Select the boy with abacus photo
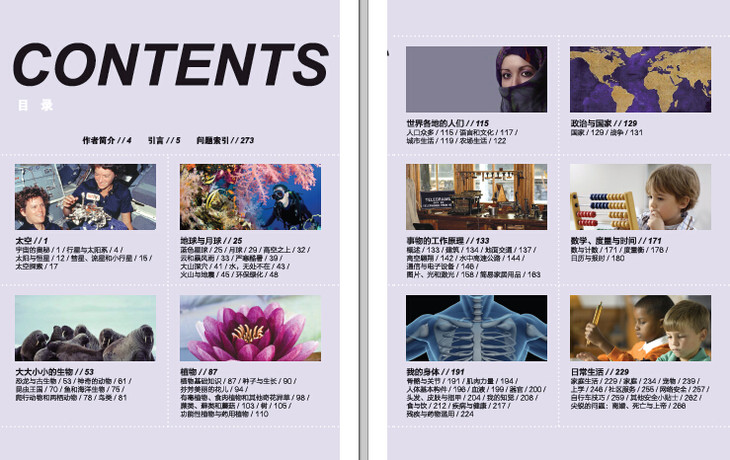The height and width of the screenshot is (460, 730). tap(640, 197)
